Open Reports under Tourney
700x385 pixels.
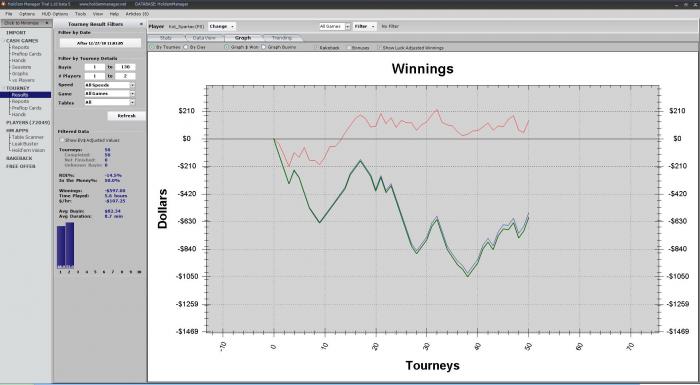[x=20, y=101]
